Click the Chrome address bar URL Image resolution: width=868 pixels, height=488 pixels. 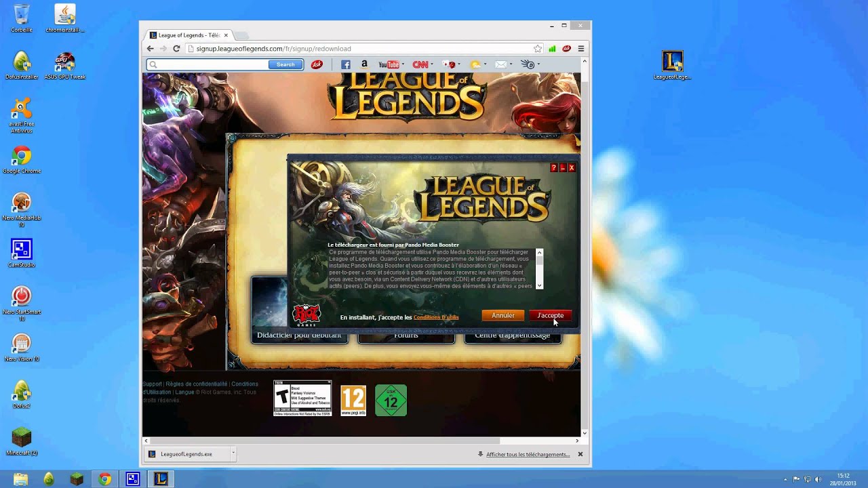(x=273, y=49)
